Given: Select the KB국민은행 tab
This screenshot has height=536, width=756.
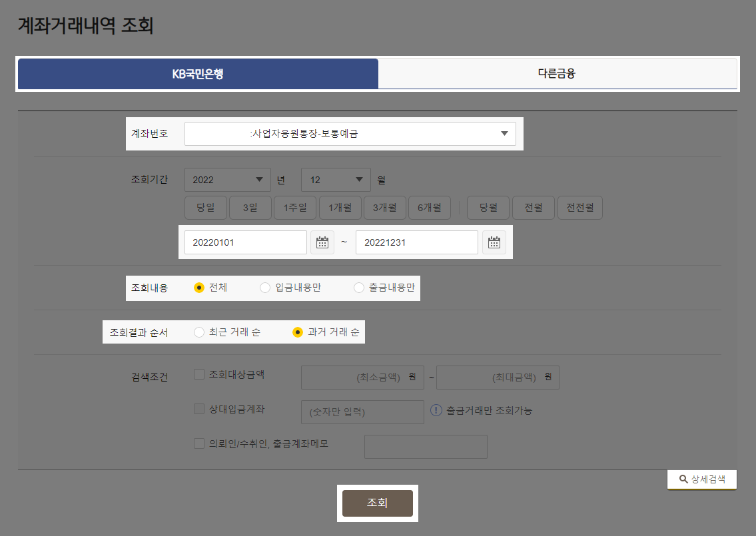Looking at the screenshot, I should 198,73.
